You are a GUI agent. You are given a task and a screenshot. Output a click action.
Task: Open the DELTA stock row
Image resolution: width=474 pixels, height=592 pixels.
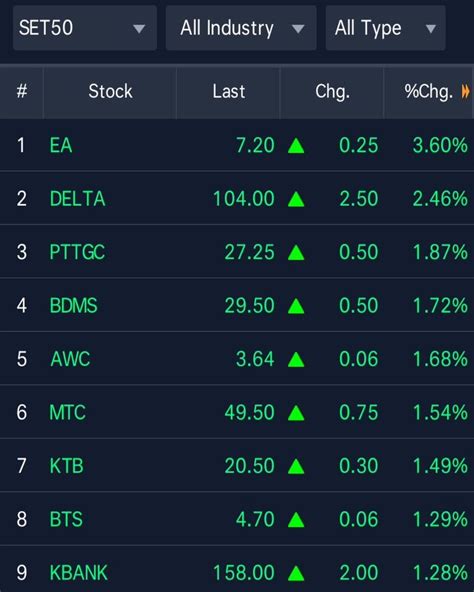(237, 199)
